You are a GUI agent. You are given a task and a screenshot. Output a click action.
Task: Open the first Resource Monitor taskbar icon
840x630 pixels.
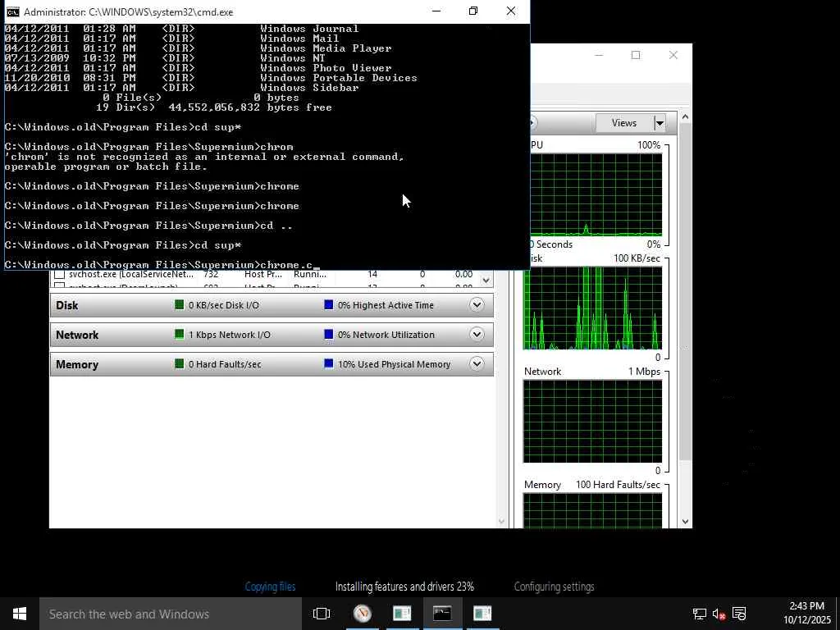[x=402, y=614]
